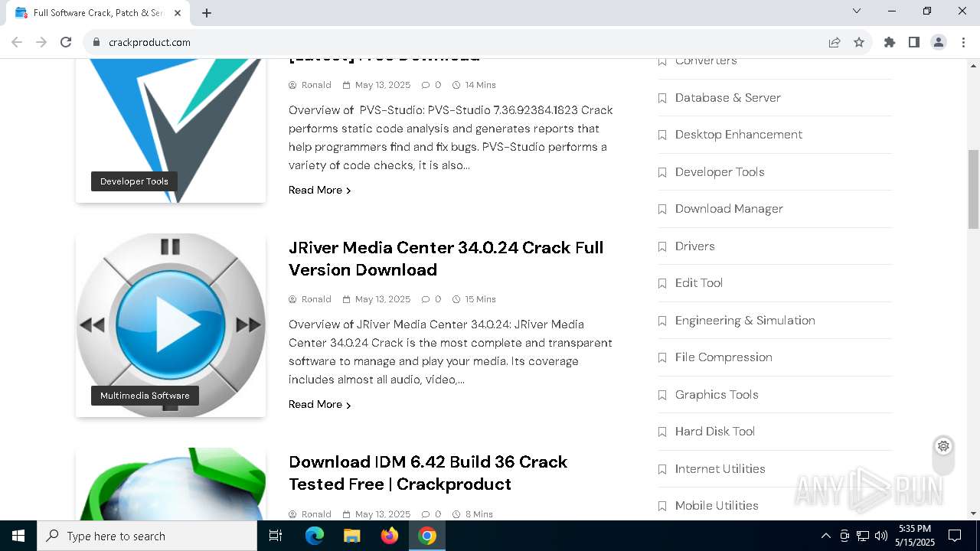
Task: Open the notifications action center
Action: pyautogui.click(x=955, y=536)
